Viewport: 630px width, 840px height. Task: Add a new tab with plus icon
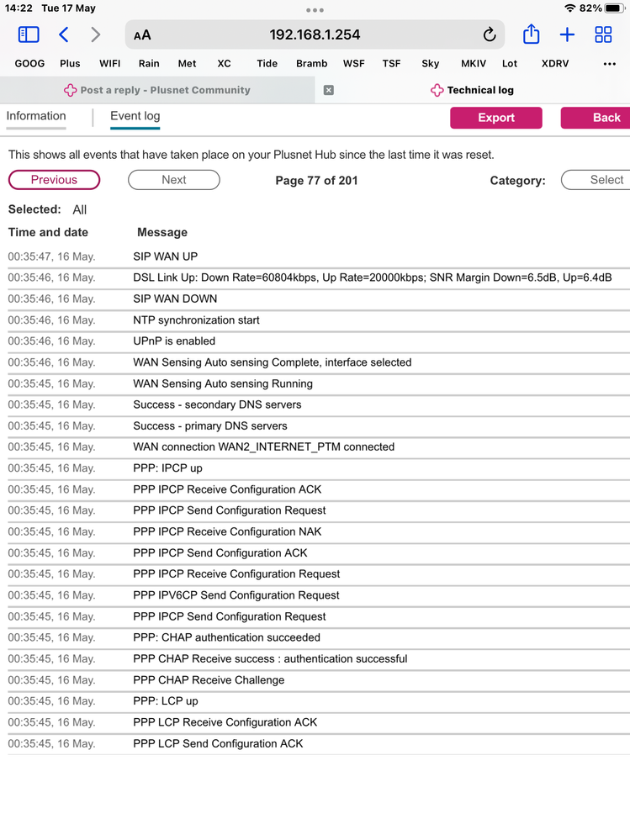567,34
